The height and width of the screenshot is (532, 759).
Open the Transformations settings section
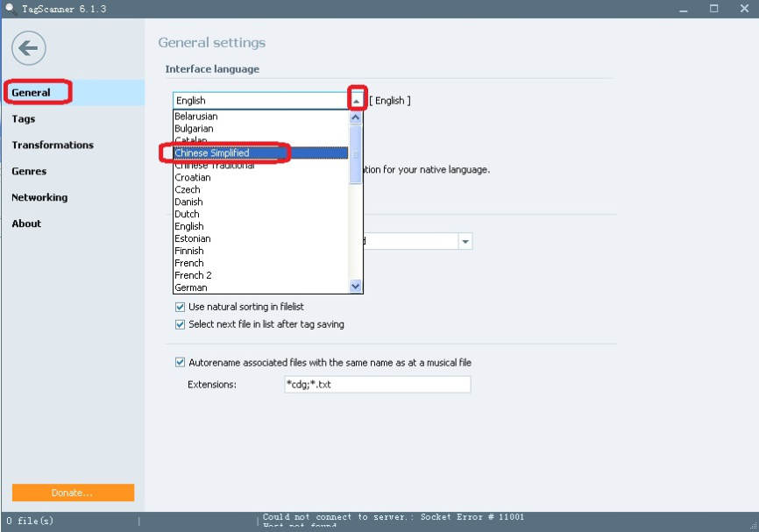click(x=53, y=145)
